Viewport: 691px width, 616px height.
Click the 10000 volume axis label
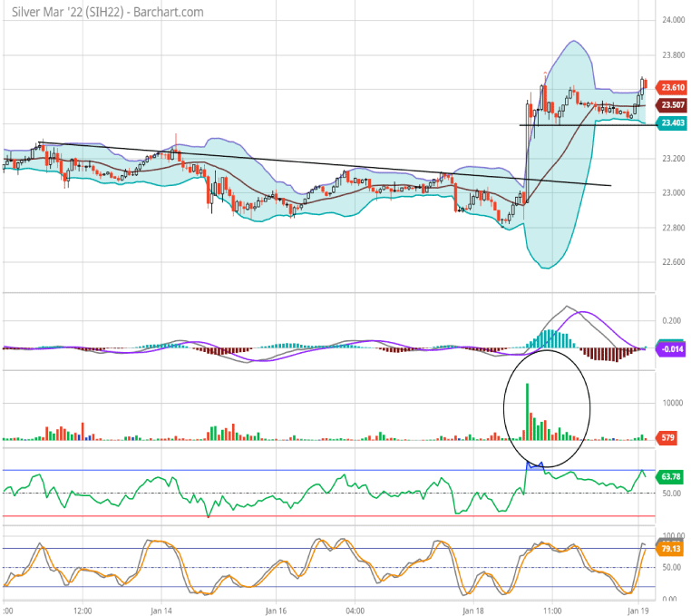[671, 404]
